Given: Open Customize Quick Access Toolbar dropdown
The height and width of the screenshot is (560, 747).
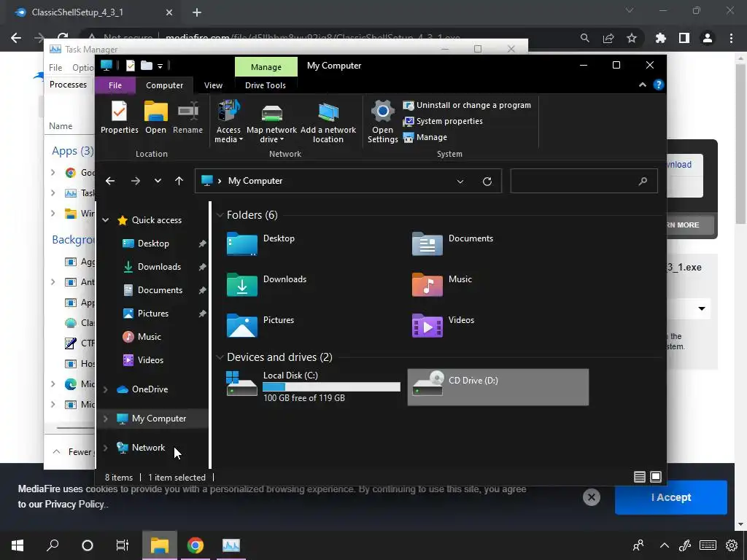Looking at the screenshot, I should [160, 66].
